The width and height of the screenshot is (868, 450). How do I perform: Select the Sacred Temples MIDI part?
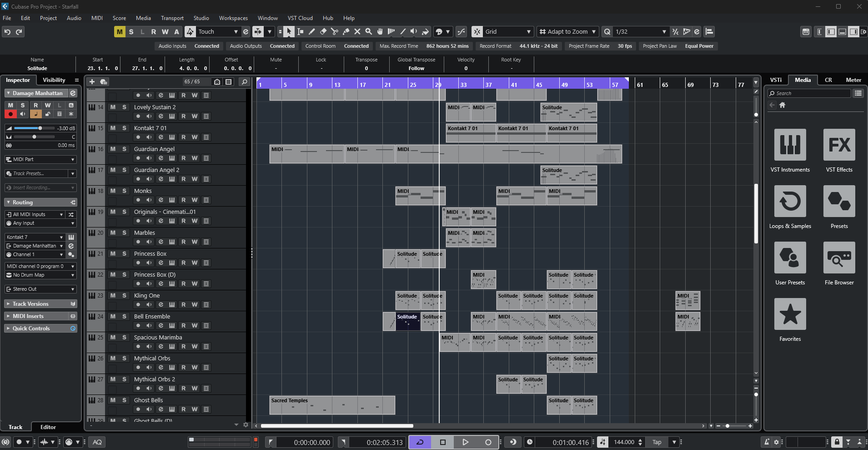tap(332, 405)
